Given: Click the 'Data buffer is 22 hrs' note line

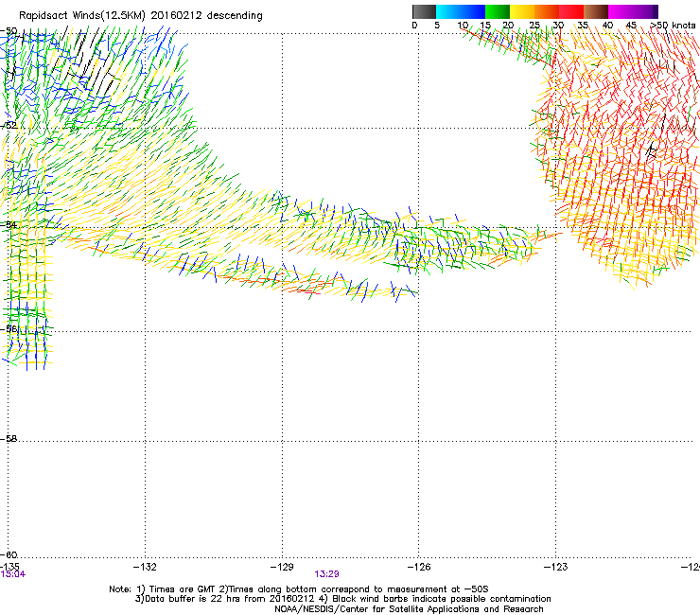Looking at the screenshot, I should click(342, 599).
